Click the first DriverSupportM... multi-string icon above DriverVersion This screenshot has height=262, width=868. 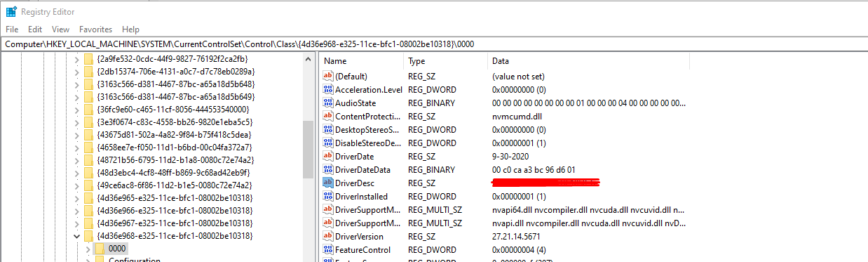pos(327,209)
